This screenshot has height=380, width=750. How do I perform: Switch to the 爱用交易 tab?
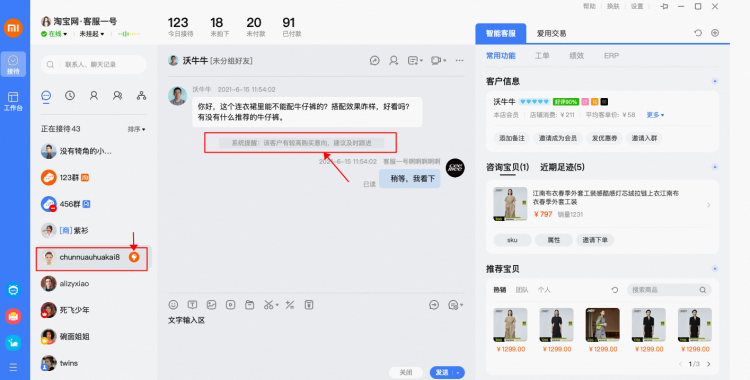click(x=551, y=34)
